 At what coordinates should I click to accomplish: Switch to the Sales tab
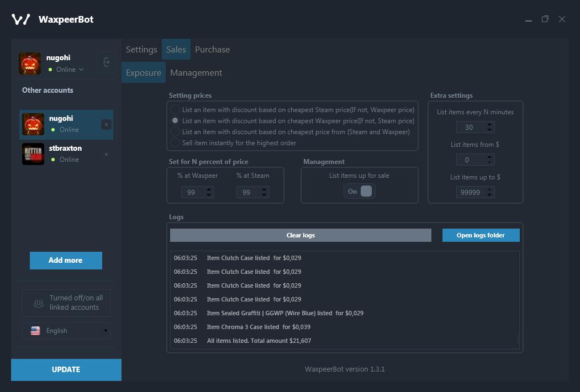tap(176, 50)
